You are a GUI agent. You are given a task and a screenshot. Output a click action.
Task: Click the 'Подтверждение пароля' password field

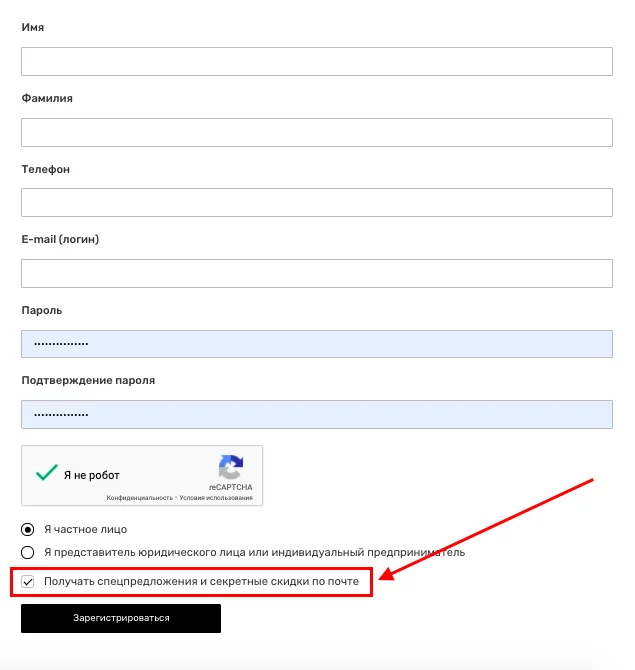point(316,414)
